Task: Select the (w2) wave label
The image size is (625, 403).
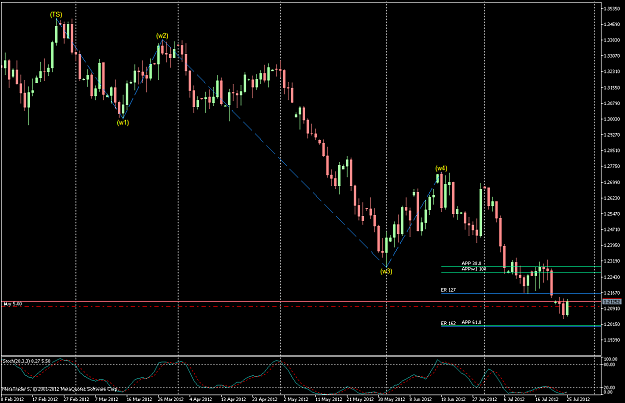Action: [162, 36]
